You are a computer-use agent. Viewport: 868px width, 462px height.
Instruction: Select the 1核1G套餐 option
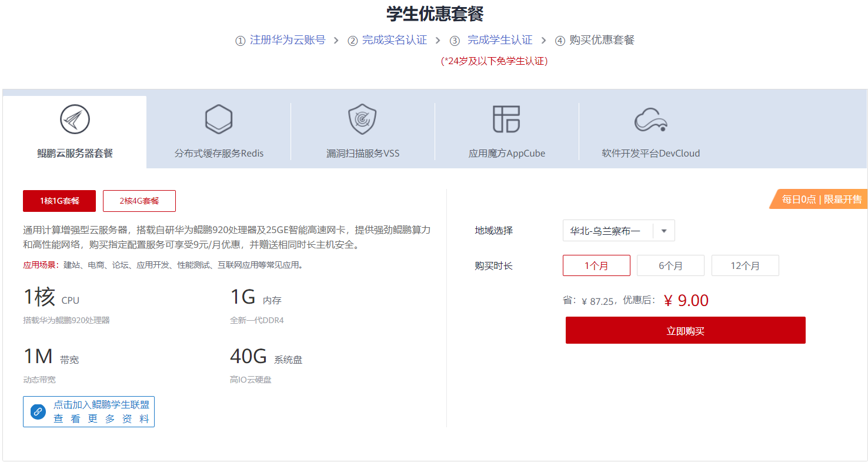point(60,201)
